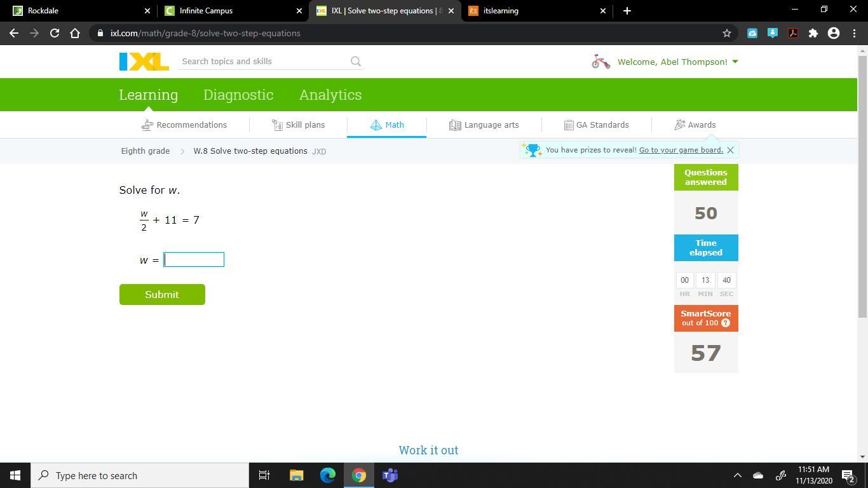This screenshot has width=868, height=488.
Task: Select the Language arts tab
Action: pyautogui.click(x=484, y=125)
